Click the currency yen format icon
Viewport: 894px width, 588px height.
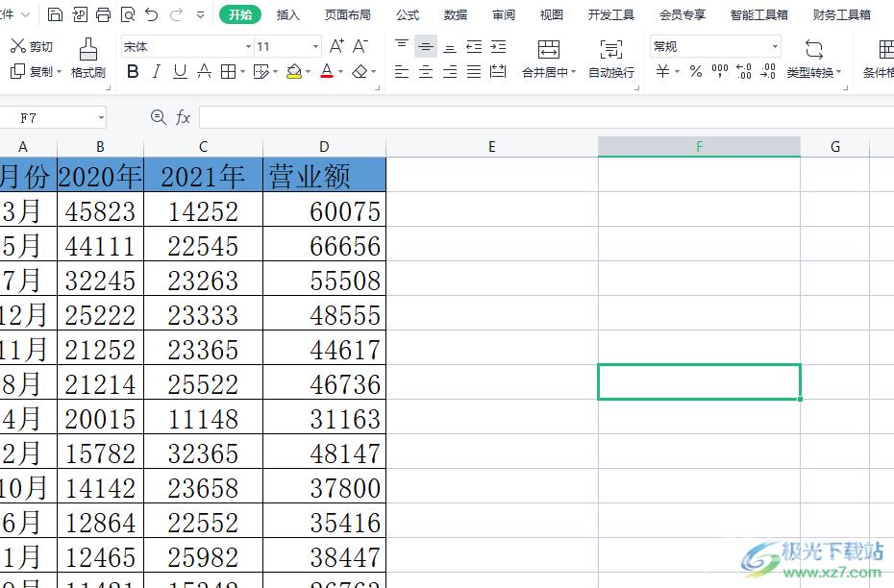(x=662, y=71)
